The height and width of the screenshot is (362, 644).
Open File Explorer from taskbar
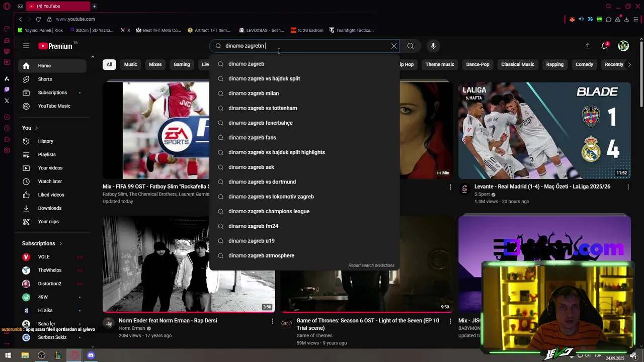click(25, 355)
